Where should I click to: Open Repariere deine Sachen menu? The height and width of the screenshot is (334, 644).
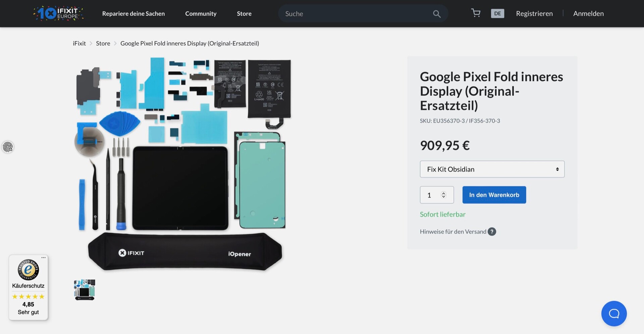[133, 13]
